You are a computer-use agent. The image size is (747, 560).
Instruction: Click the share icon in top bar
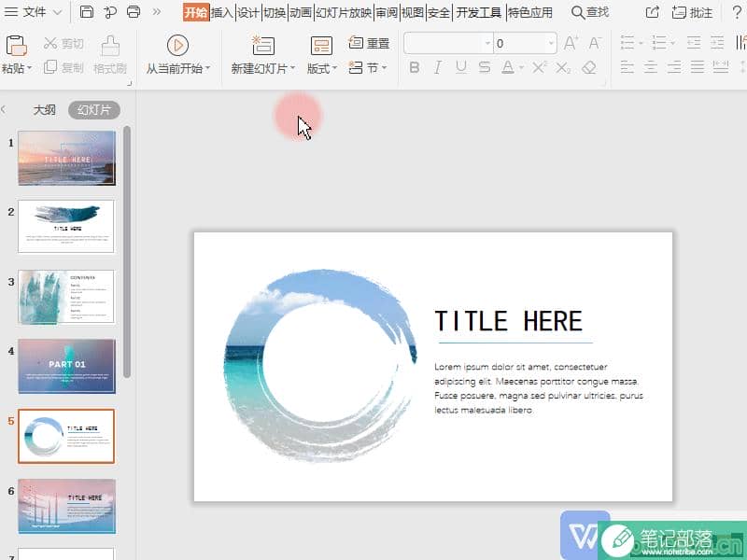652,12
